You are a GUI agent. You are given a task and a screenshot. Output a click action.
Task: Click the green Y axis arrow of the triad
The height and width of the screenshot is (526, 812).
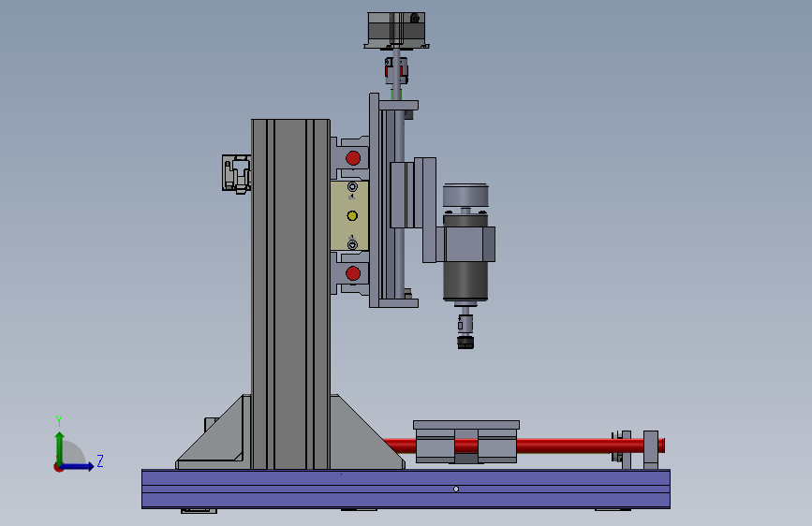[60, 448]
